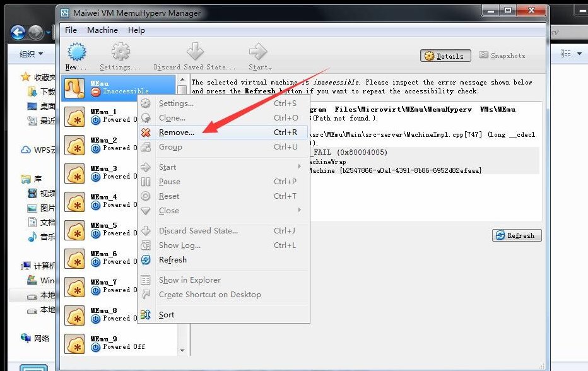Viewport: 588px width, 371px height.
Task: Select the MEmu_4 virtual machine icon
Action: tap(74, 202)
